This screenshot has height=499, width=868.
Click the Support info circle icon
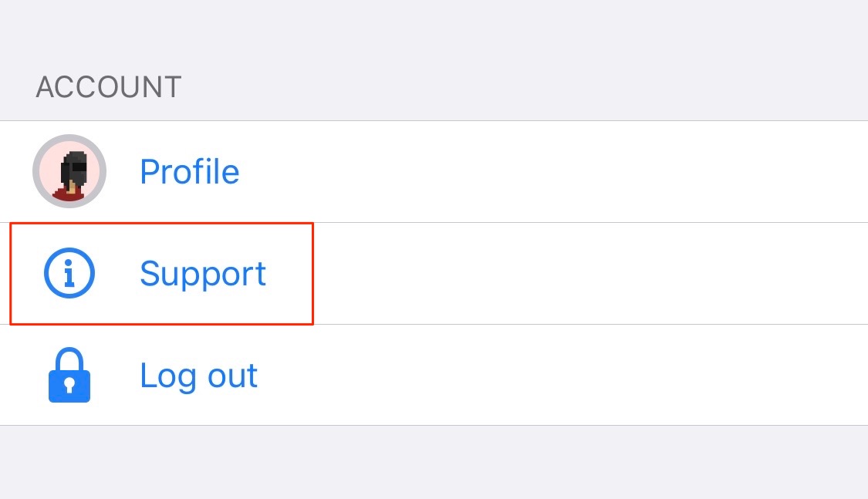(x=69, y=274)
